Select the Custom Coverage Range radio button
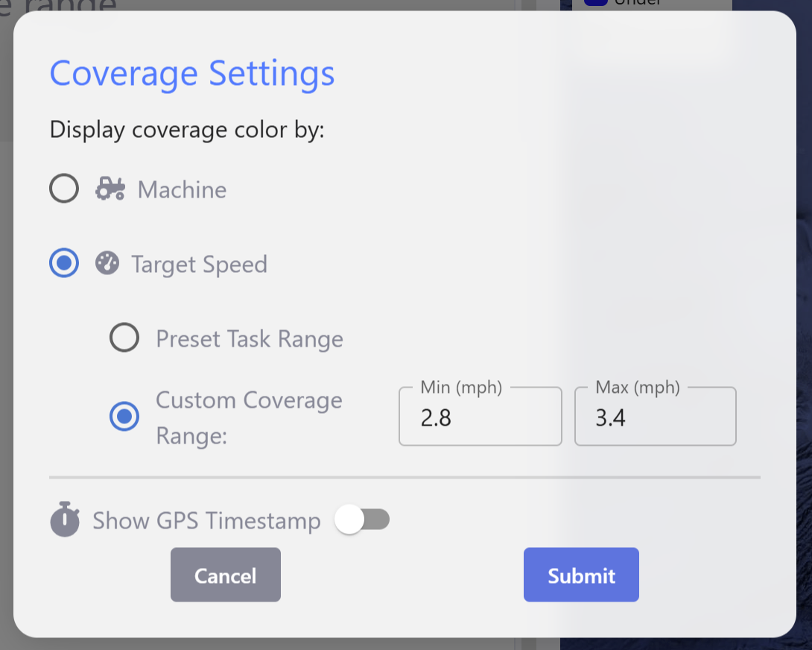Screen dimensions: 812x650 pyautogui.click(x=124, y=417)
